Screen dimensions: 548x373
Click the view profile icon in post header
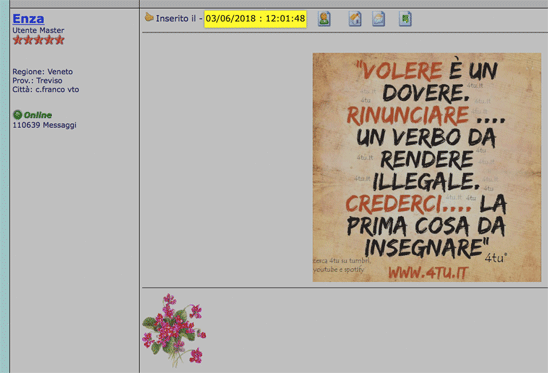(324, 19)
